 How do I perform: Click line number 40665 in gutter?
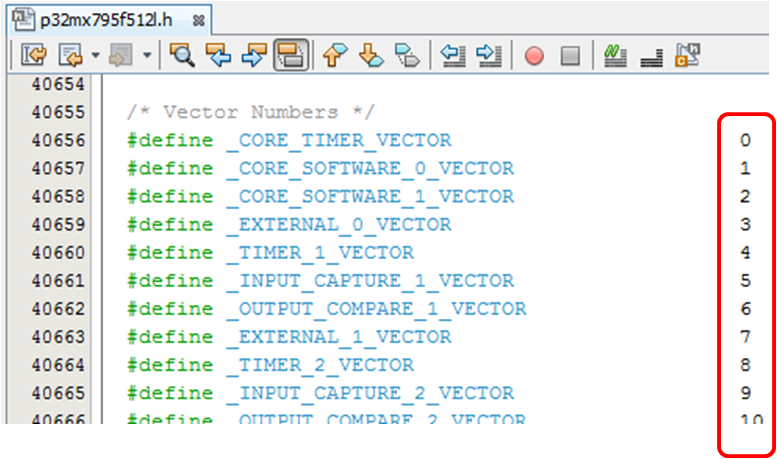coord(58,393)
